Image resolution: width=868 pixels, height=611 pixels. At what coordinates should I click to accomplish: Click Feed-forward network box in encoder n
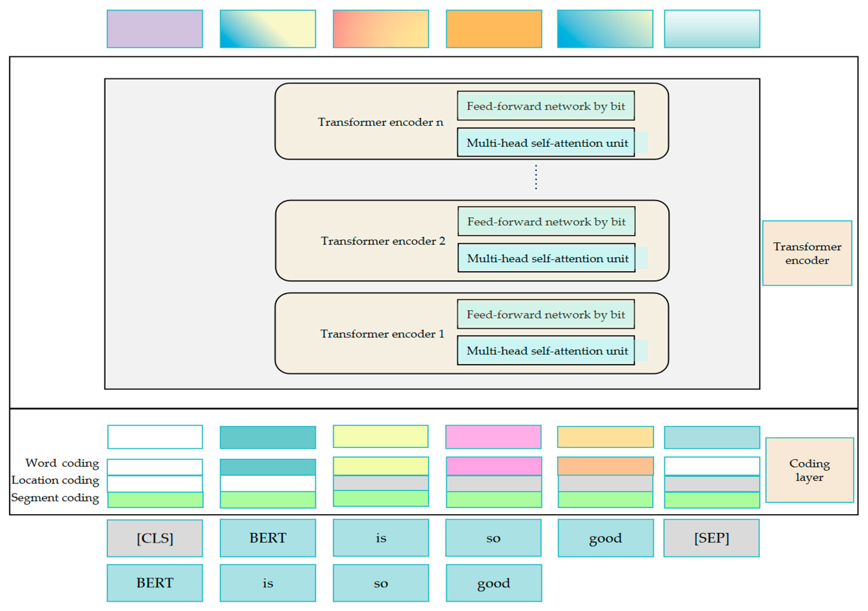point(546,106)
